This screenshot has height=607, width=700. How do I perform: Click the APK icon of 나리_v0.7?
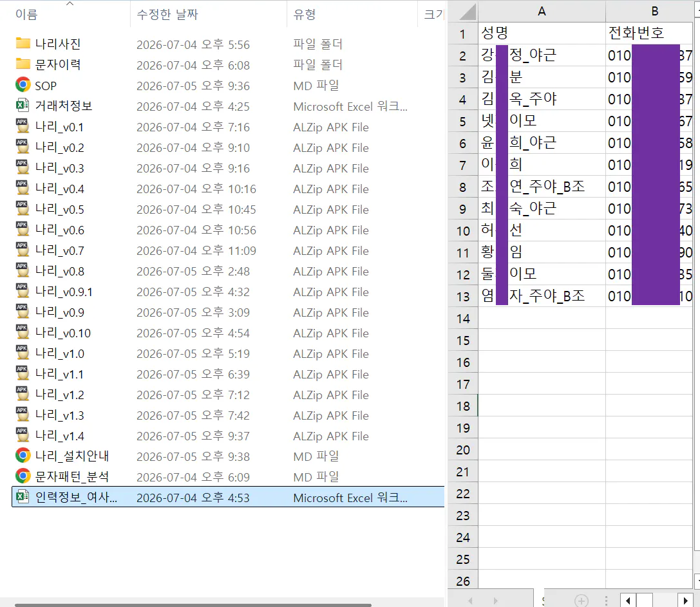click(23, 250)
